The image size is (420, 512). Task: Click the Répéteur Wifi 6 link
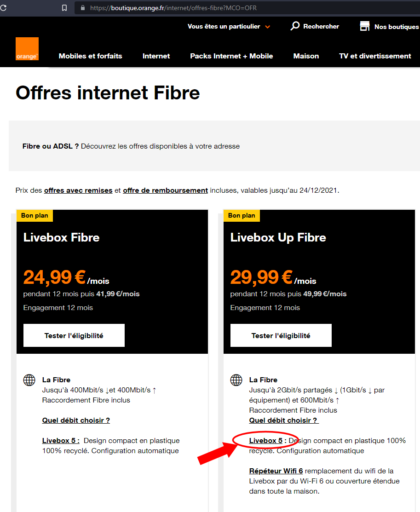276,471
